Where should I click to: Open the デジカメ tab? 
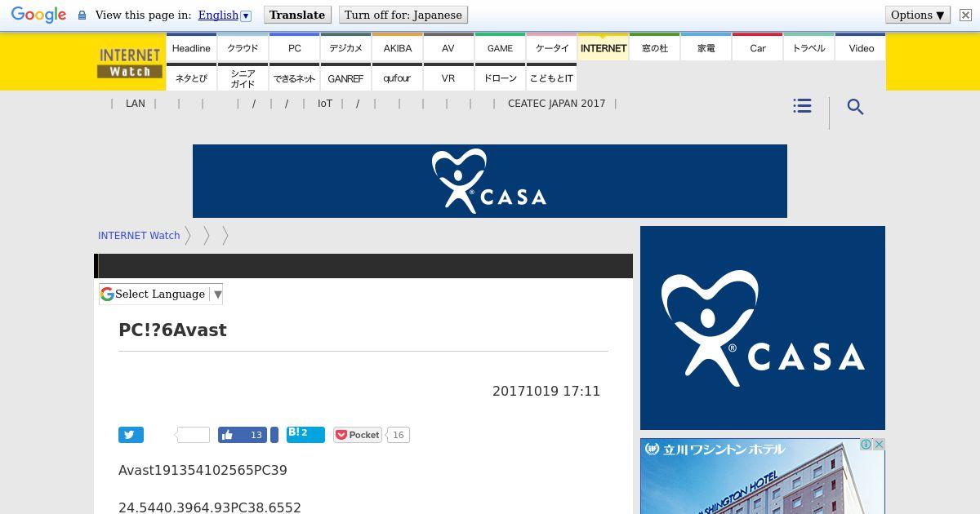pos(345,47)
